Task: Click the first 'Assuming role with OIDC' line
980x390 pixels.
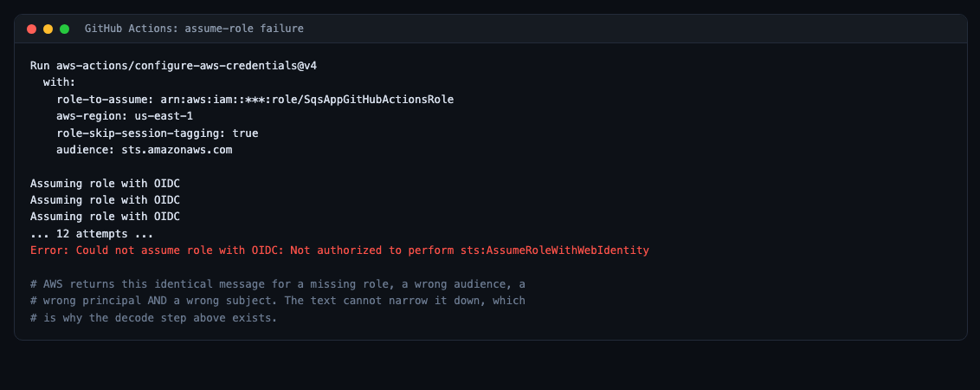Action: (x=105, y=184)
